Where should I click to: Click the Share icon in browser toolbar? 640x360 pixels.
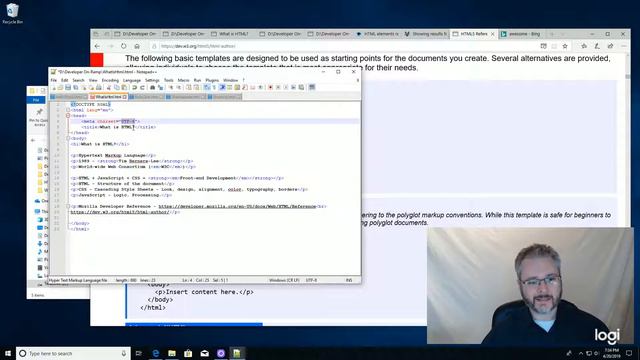pyautogui.click(x=610, y=46)
